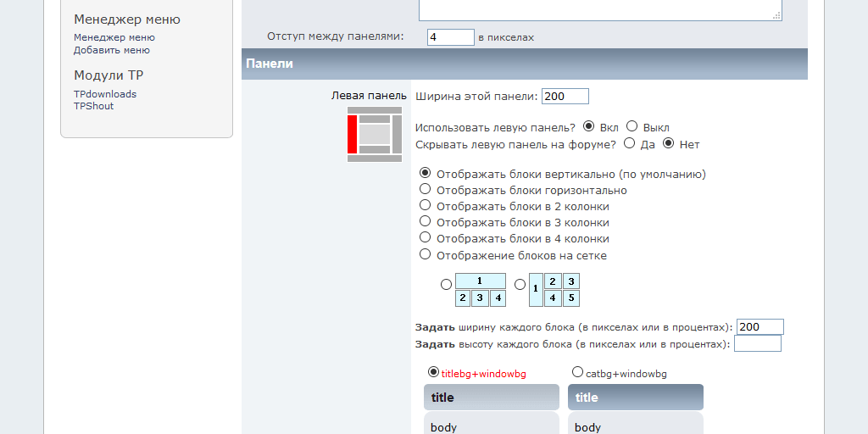Choose Да to hide left panel on forum
The image size is (868, 434).
click(629, 143)
